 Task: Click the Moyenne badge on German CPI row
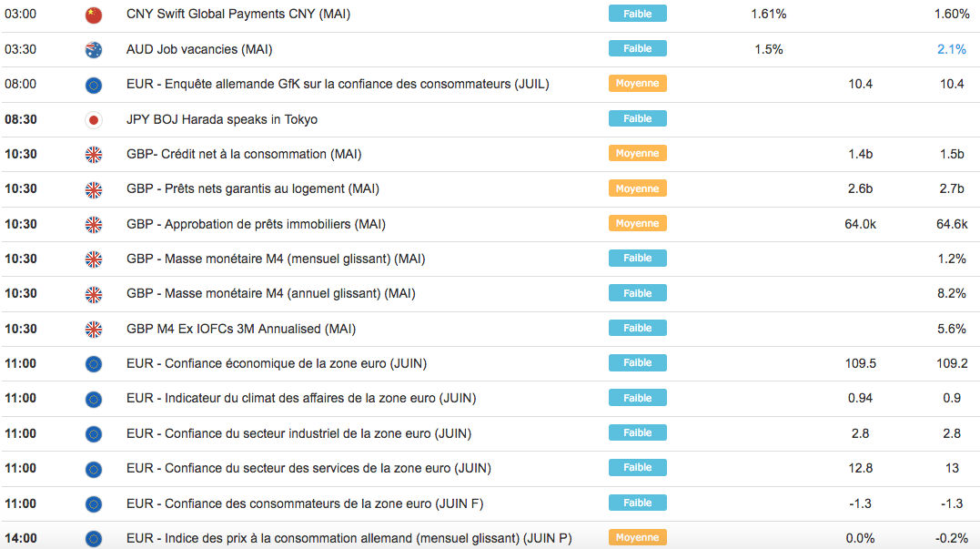pyautogui.click(x=637, y=537)
